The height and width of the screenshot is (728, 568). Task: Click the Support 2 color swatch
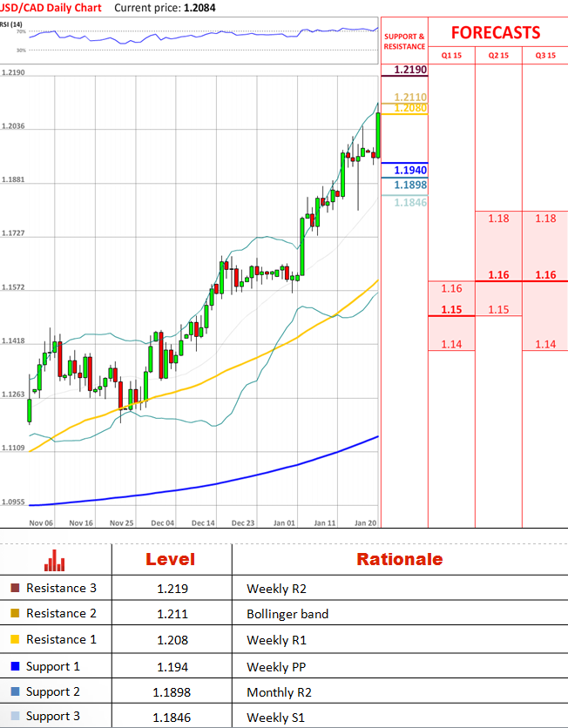[x=15, y=691]
